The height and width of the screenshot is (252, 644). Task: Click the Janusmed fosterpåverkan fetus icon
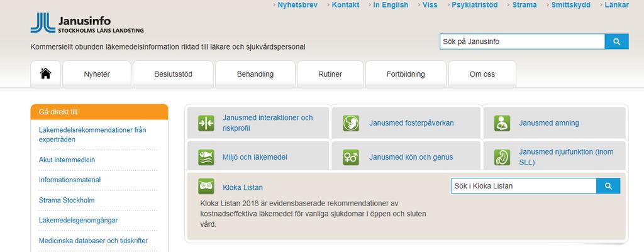click(351, 123)
